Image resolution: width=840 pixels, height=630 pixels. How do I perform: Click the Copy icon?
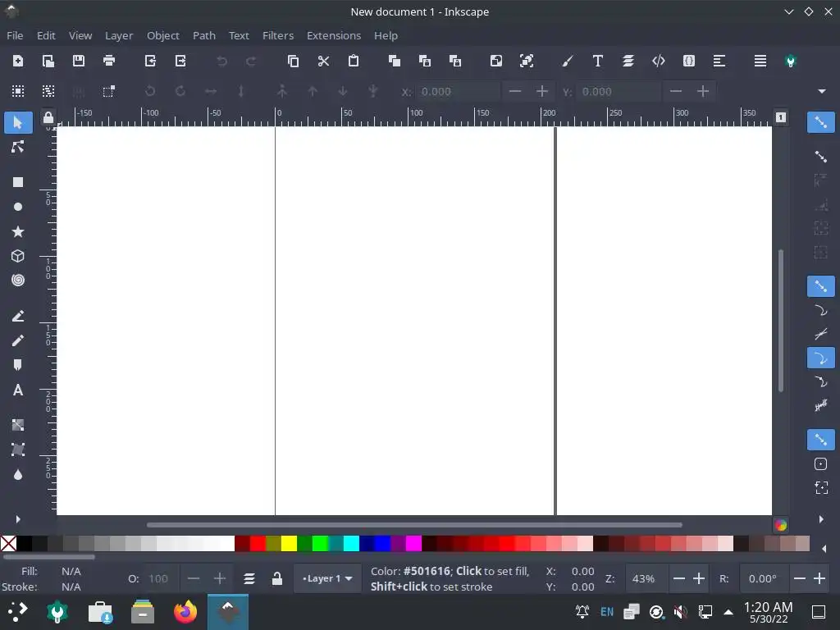pos(293,61)
